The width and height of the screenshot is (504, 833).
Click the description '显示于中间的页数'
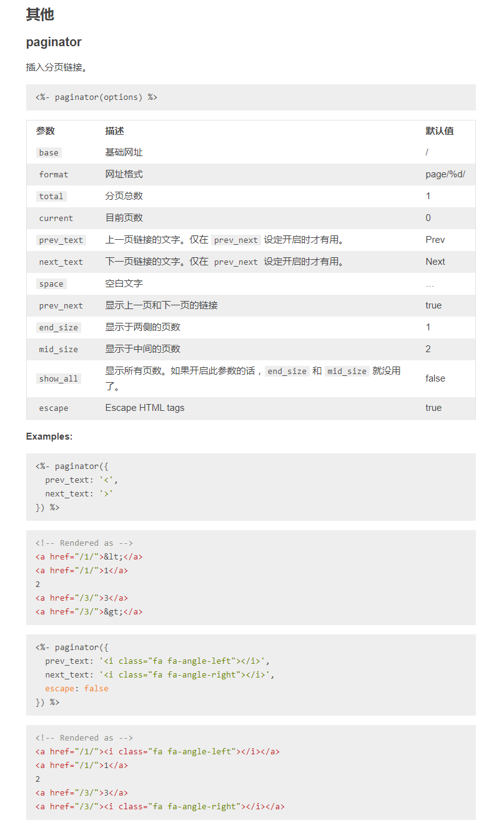click(x=142, y=349)
